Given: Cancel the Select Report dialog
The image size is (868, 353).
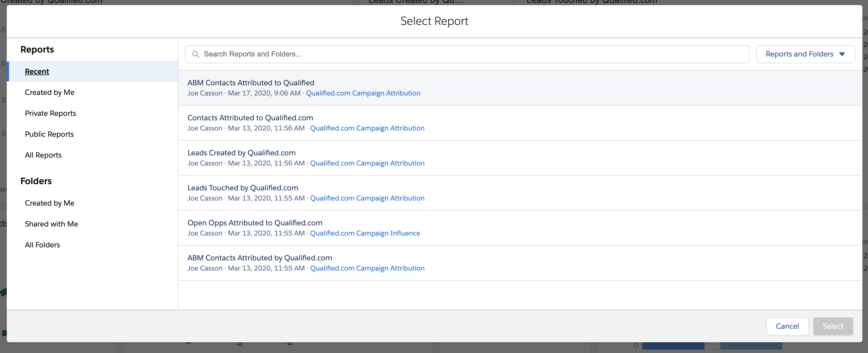Looking at the screenshot, I should [787, 326].
